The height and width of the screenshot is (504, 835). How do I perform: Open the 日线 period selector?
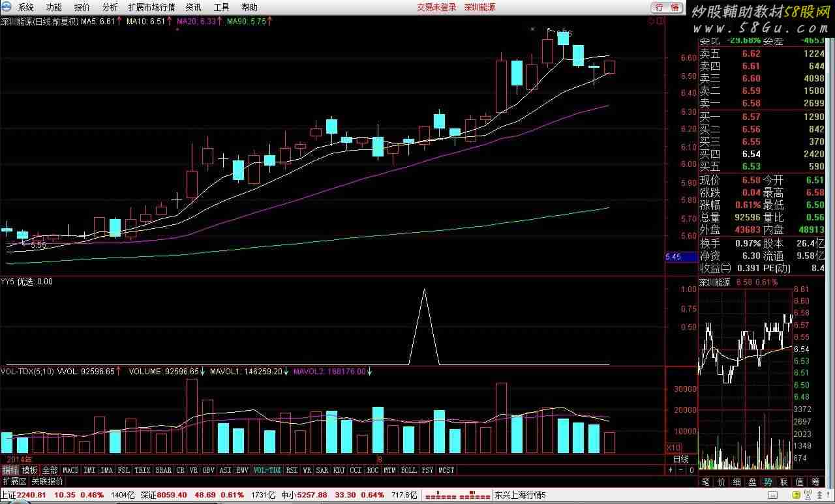pyautogui.click(x=681, y=459)
